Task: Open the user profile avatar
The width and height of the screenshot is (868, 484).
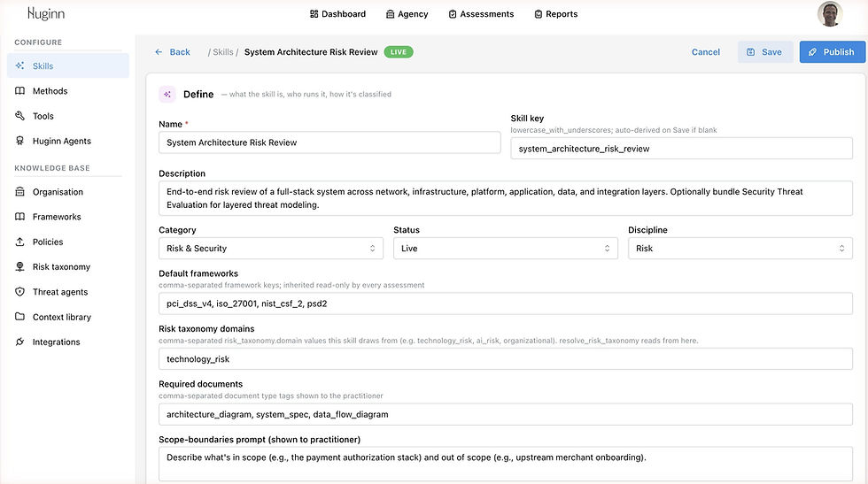Action: 829,14
